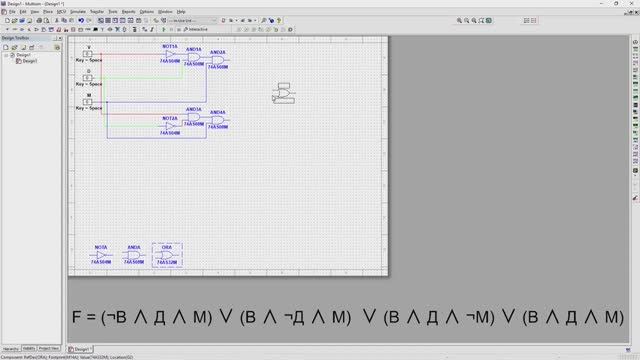Select the ORA 74AS32M gate at bottom
The width and height of the screenshot is (640, 360).
coord(167,255)
